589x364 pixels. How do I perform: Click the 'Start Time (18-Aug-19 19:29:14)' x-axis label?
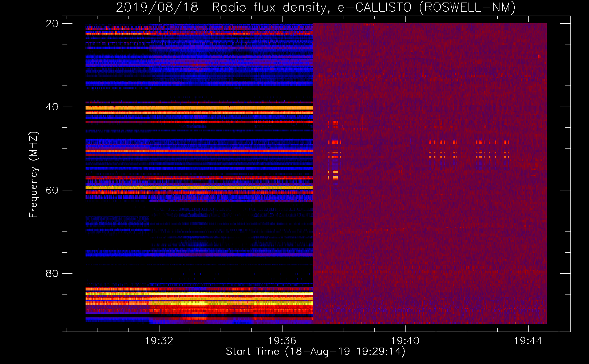(x=316, y=352)
